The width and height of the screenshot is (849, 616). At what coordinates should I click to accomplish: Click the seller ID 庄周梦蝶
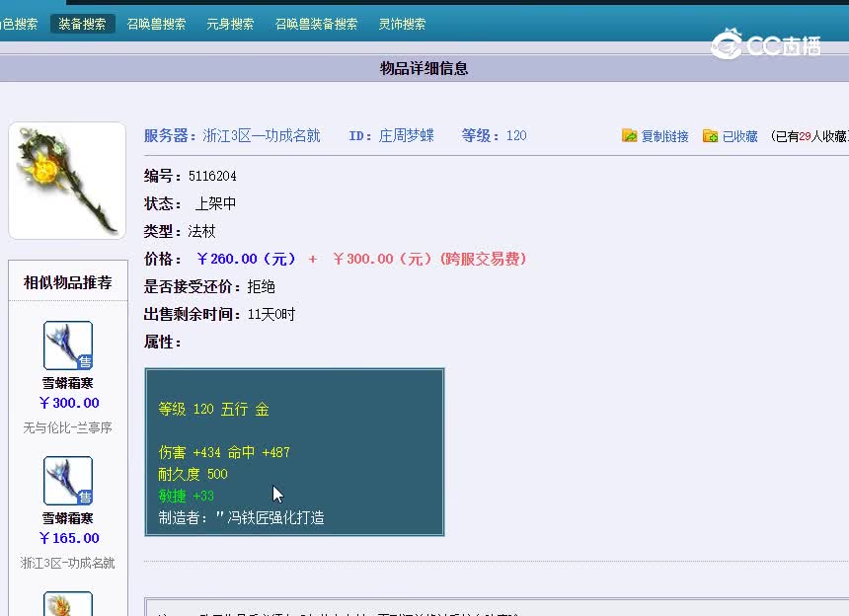click(x=406, y=135)
